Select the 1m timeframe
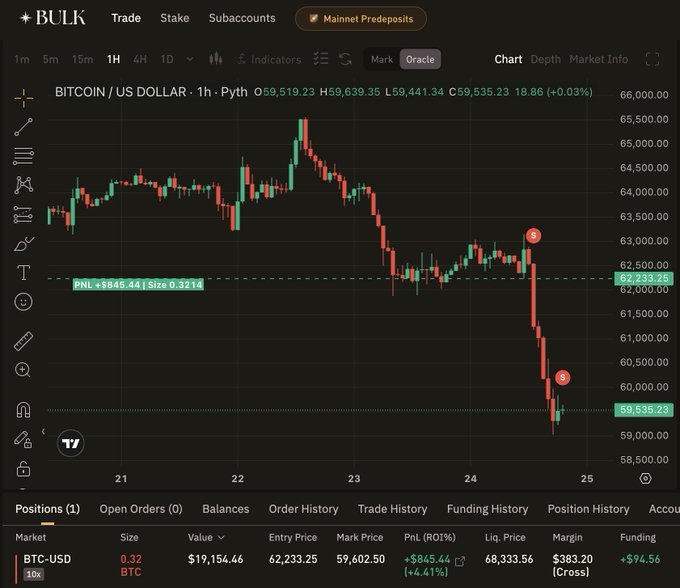The height and width of the screenshot is (588, 680). click(22, 59)
